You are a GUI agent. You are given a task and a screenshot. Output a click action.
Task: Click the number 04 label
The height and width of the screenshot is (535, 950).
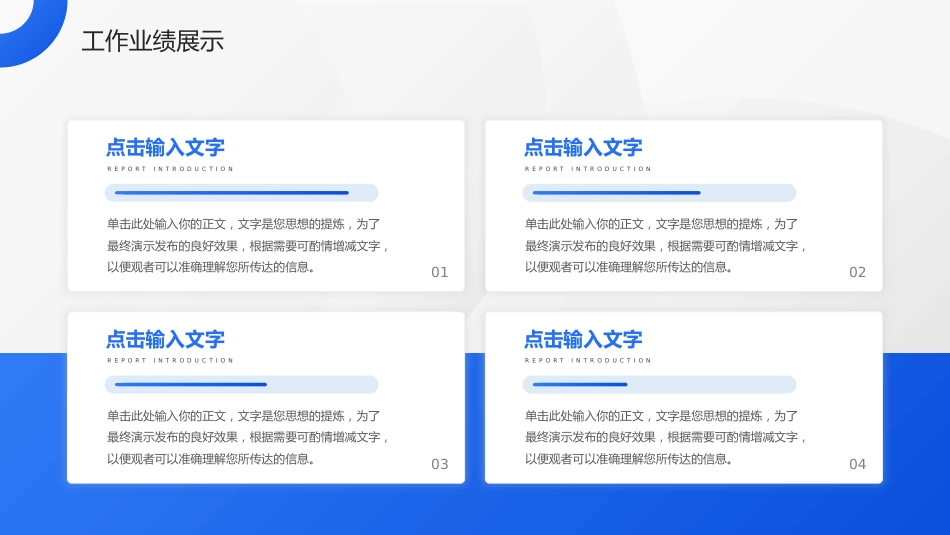(x=857, y=465)
